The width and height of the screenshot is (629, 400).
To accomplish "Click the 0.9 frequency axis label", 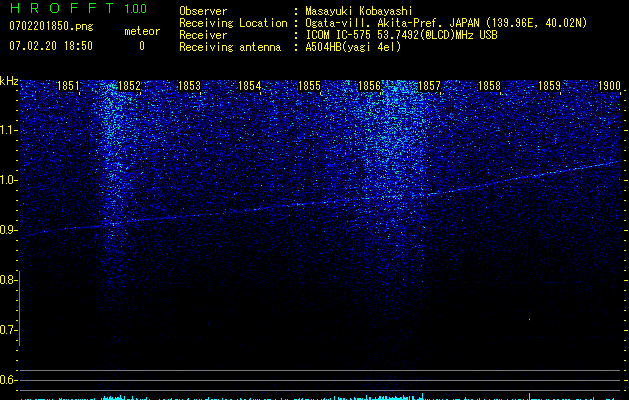I will tap(7, 230).
